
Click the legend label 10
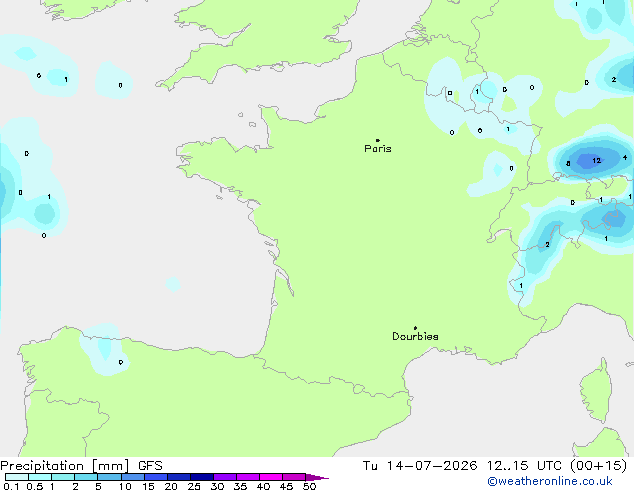[x=125, y=486]
